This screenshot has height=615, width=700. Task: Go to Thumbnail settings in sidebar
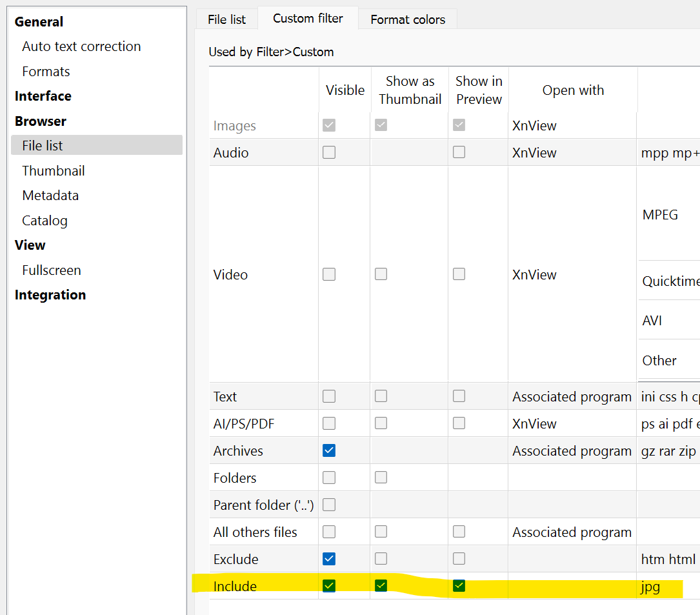tap(54, 171)
